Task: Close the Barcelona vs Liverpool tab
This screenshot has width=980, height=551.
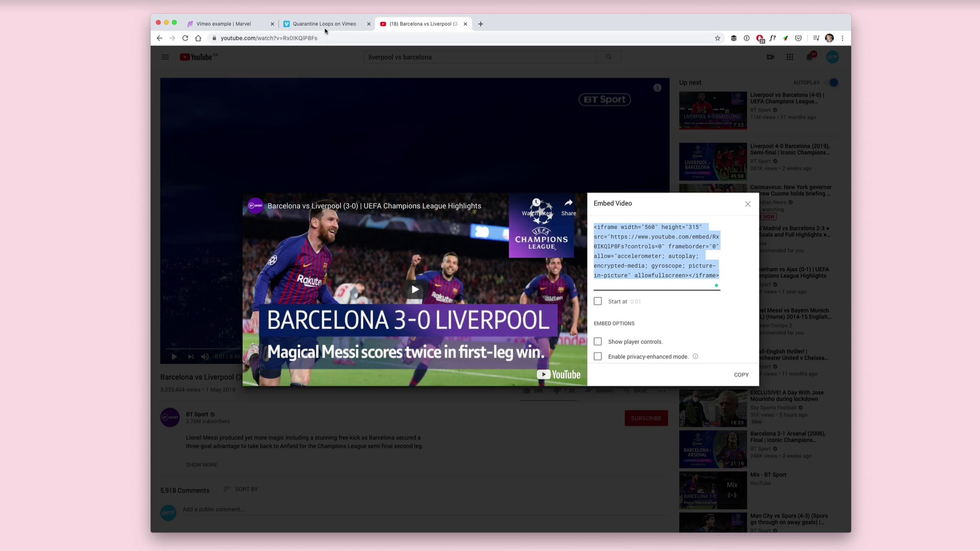Action: click(465, 24)
